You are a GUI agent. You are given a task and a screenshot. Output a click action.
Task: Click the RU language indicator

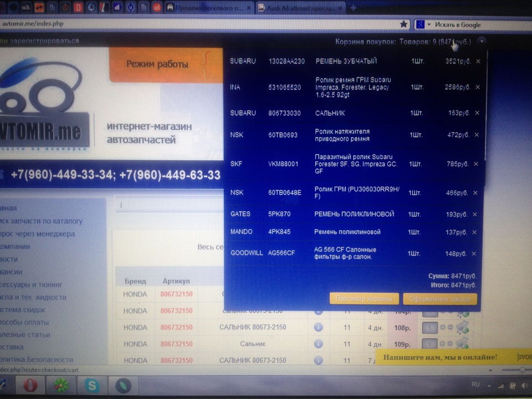click(x=475, y=385)
